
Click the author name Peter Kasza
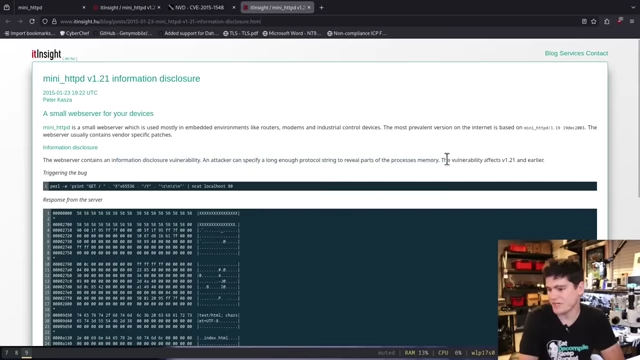click(x=57, y=100)
